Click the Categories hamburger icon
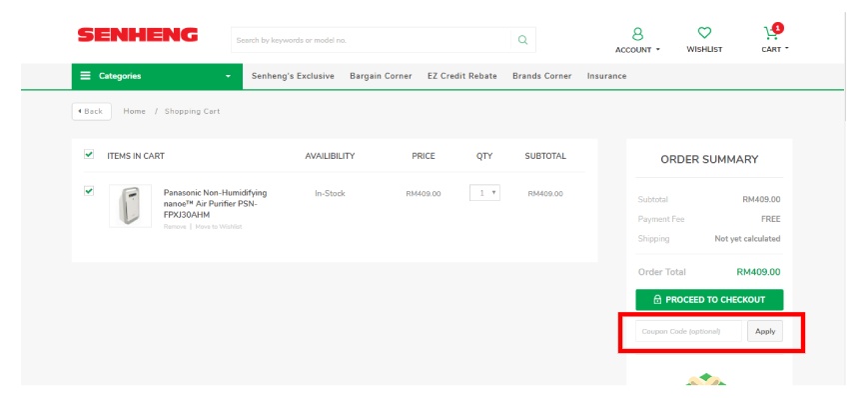Screen dimensions: 868x398 click(85, 76)
